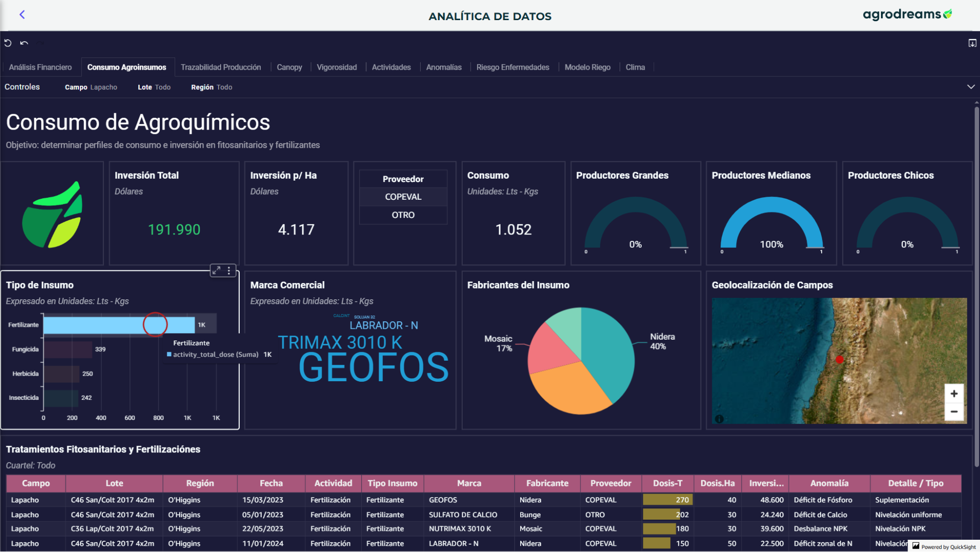The image size is (980, 552).
Task: Maximize the Tipo de Insumo visual
Action: coord(216,270)
